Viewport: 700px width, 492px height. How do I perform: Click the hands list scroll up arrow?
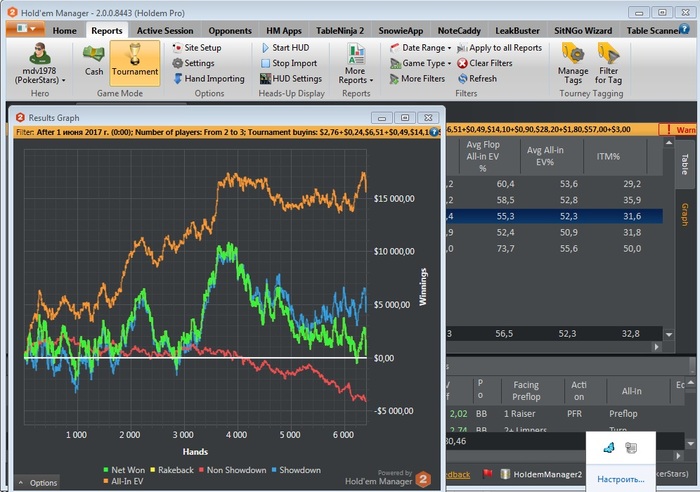pos(690,383)
